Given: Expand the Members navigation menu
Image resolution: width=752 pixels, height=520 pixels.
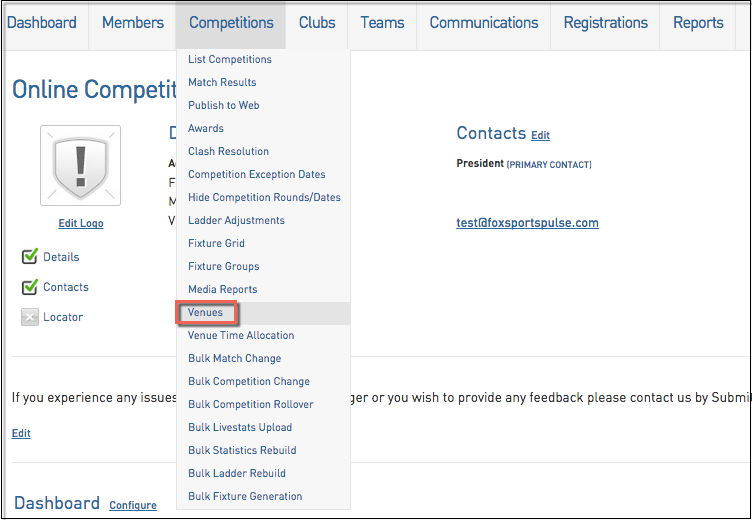Looking at the screenshot, I should [x=133, y=23].
